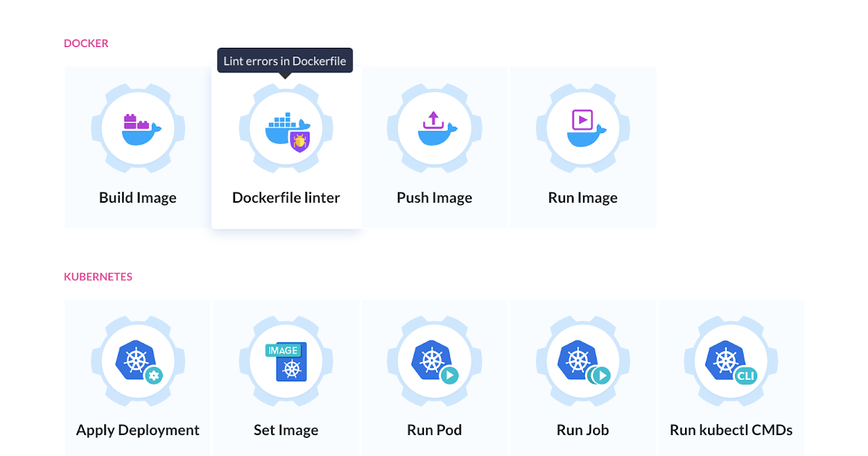Click the Build Image label
Image resolution: width=868 pixels, height=456 pixels.
(x=137, y=198)
